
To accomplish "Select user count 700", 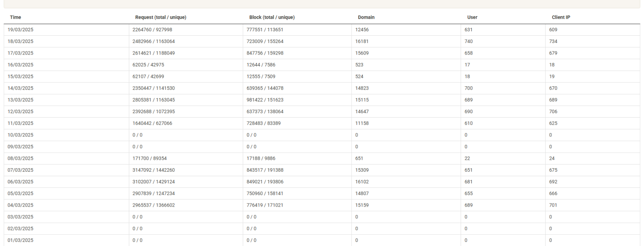I will click(x=469, y=88).
